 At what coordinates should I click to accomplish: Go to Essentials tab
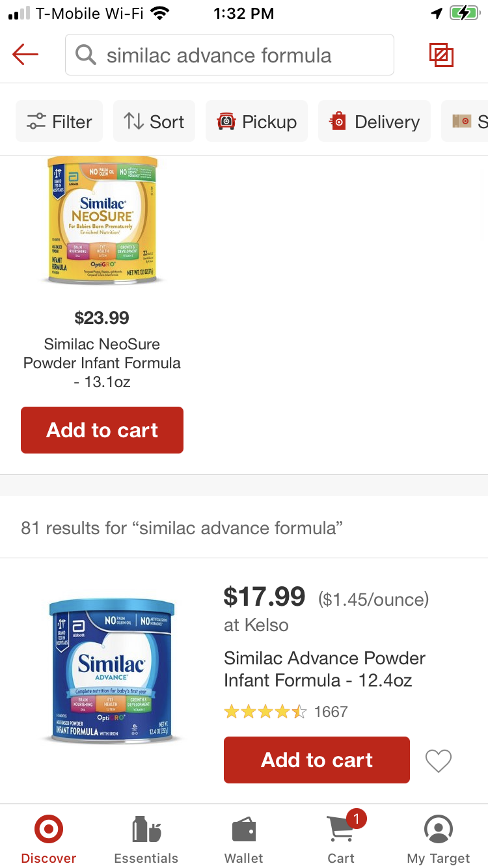pos(146,838)
